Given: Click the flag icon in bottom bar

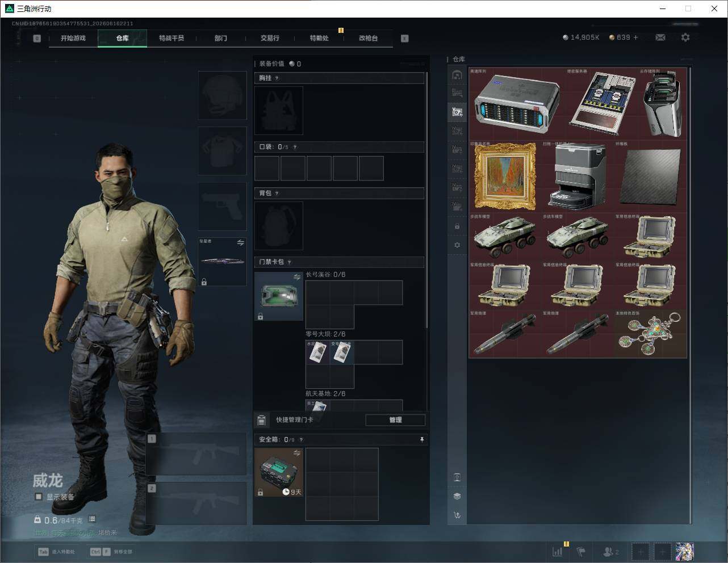Looking at the screenshot, I should 581,551.
